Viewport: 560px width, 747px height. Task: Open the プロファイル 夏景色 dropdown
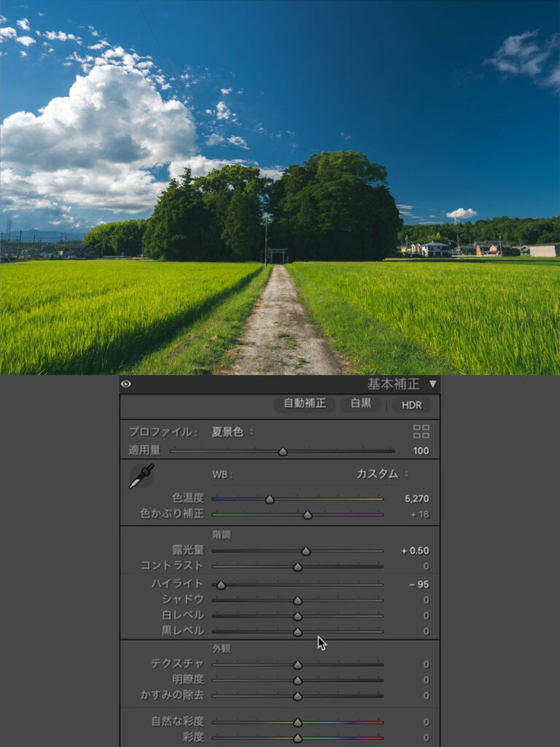tap(233, 432)
